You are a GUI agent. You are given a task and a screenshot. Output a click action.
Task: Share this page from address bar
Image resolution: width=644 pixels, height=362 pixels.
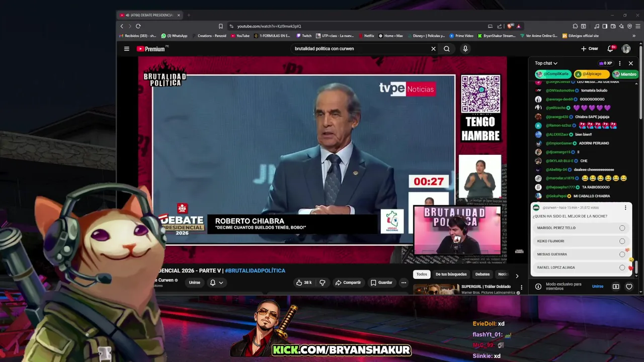pos(500,26)
